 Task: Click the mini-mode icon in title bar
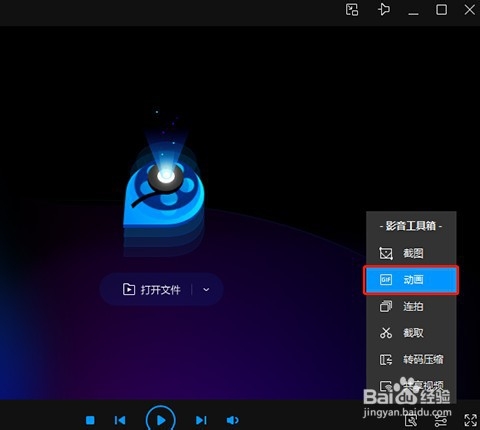coord(352,10)
